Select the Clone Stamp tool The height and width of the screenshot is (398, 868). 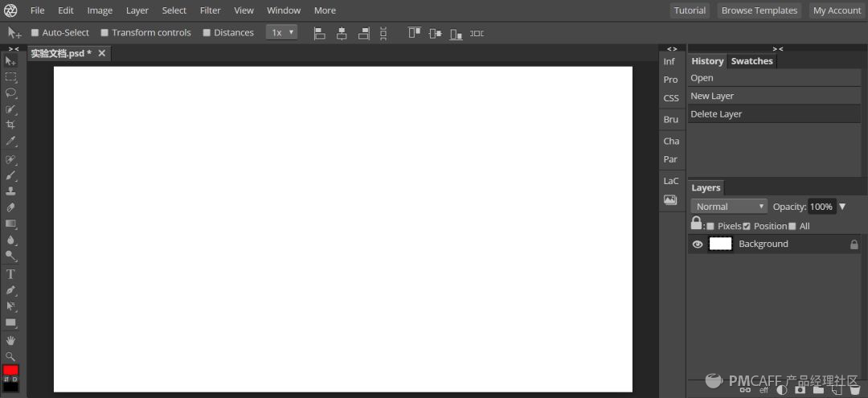click(x=10, y=191)
